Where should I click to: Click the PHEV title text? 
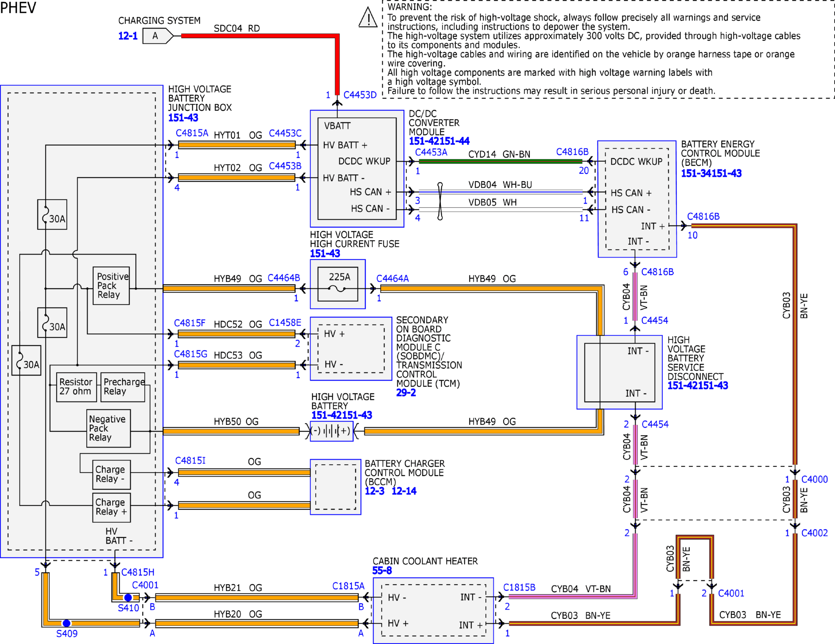(x=18, y=8)
